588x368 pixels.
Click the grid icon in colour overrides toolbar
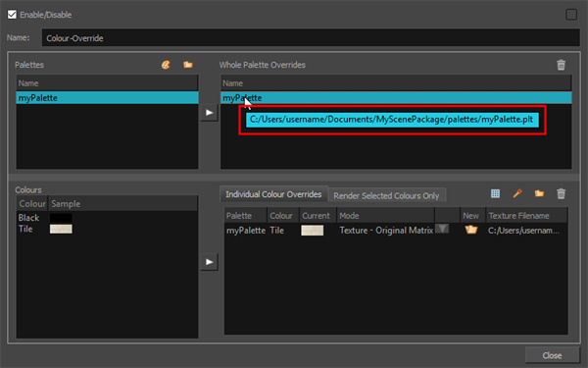[x=495, y=193]
